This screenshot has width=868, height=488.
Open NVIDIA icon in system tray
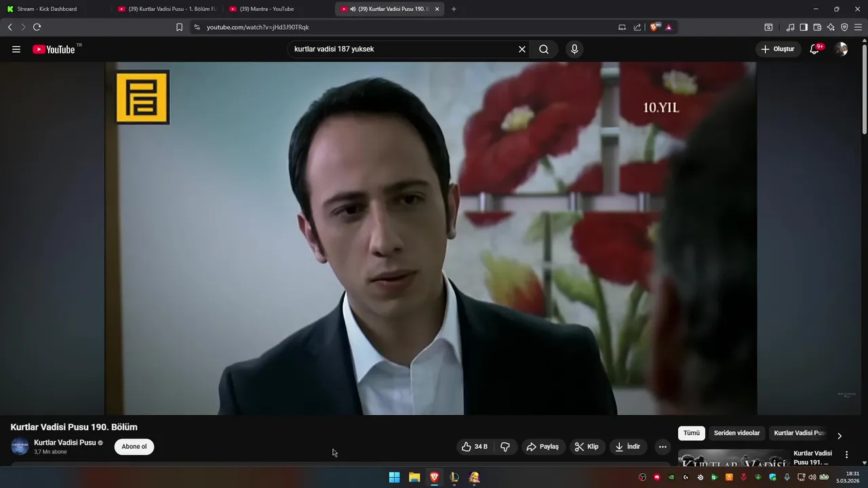coord(671,477)
